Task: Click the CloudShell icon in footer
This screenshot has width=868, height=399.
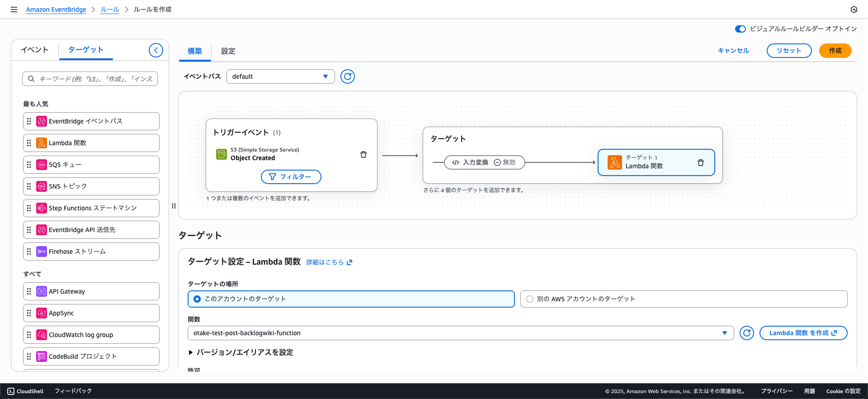Action: tap(11, 391)
